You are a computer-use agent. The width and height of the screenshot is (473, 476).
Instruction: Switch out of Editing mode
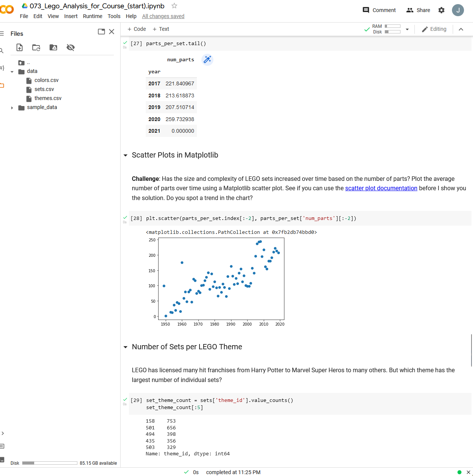(434, 29)
